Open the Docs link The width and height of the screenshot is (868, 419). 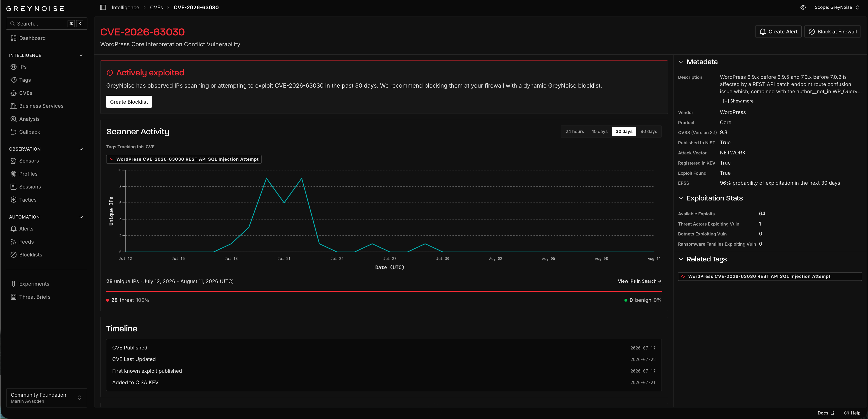pyautogui.click(x=823, y=413)
